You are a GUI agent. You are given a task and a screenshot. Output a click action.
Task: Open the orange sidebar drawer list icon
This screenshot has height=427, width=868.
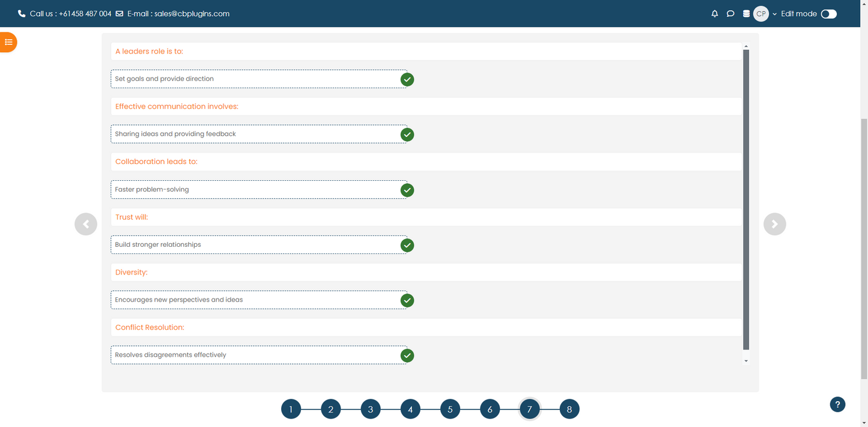pyautogui.click(x=8, y=42)
